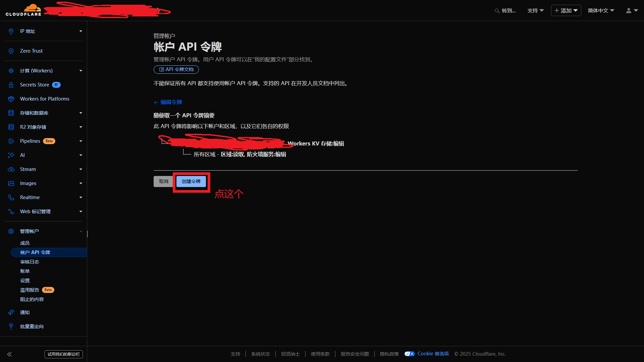Click the 通知 megaphone icon
Viewport: 644px width, 362px height.
11,312
